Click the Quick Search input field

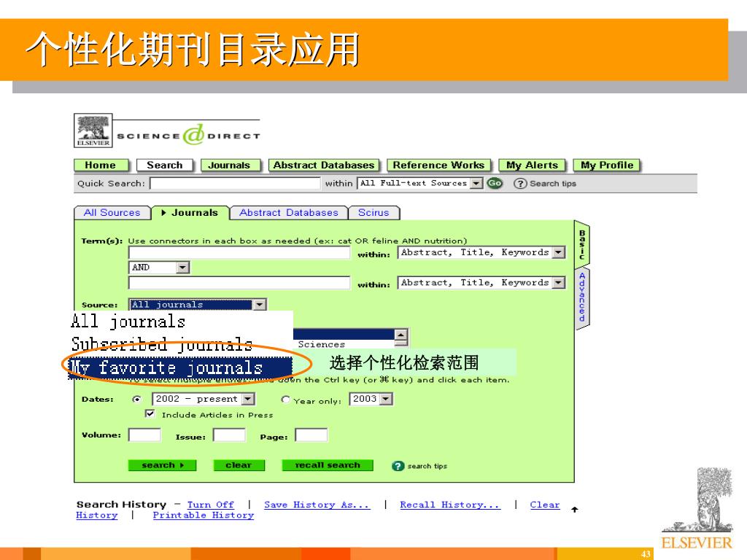coord(235,183)
